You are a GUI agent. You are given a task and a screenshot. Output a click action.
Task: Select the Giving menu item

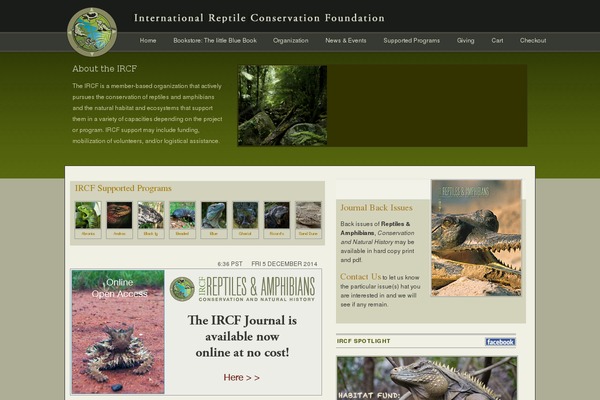click(465, 41)
